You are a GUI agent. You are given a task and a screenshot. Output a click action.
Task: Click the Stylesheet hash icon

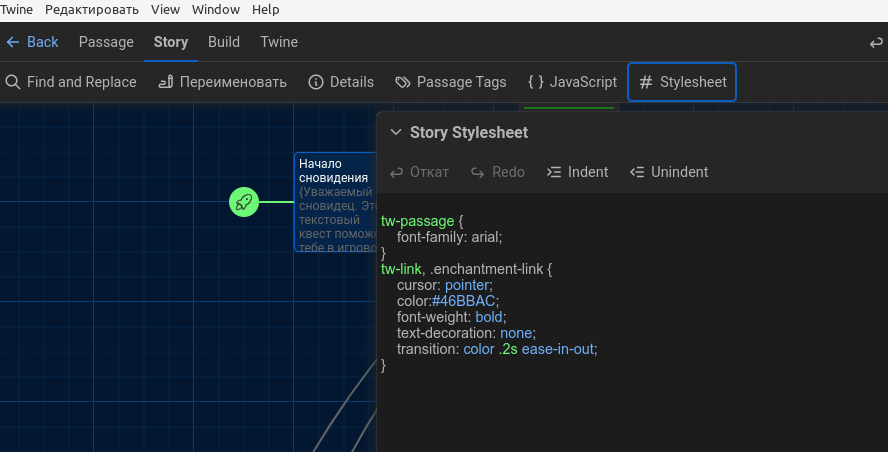tap(646, 82)
